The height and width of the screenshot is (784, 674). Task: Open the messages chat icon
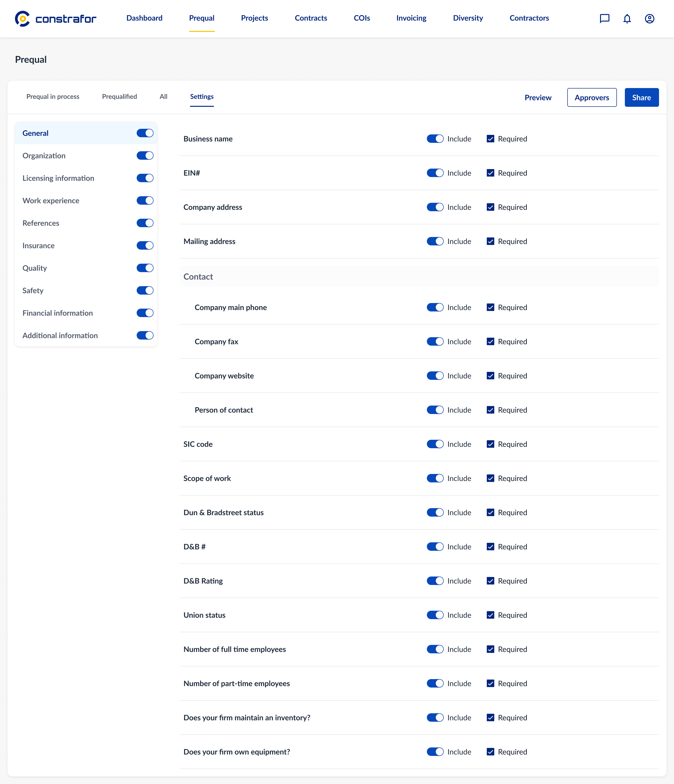pyautogui.click(x=604, y=18)
